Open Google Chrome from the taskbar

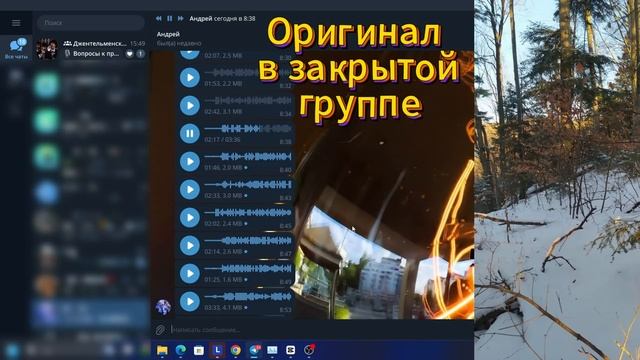pyautogui.click(x=236, y=350)
